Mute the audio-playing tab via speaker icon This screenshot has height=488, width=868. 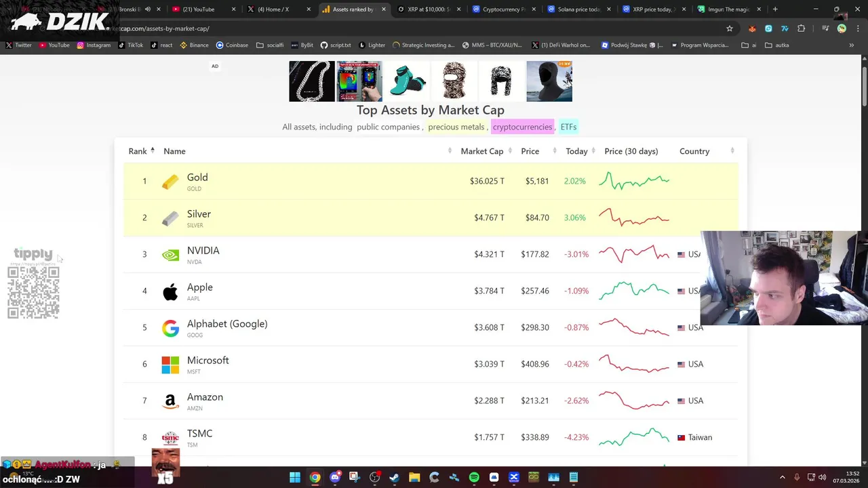[x=148, y=9]
